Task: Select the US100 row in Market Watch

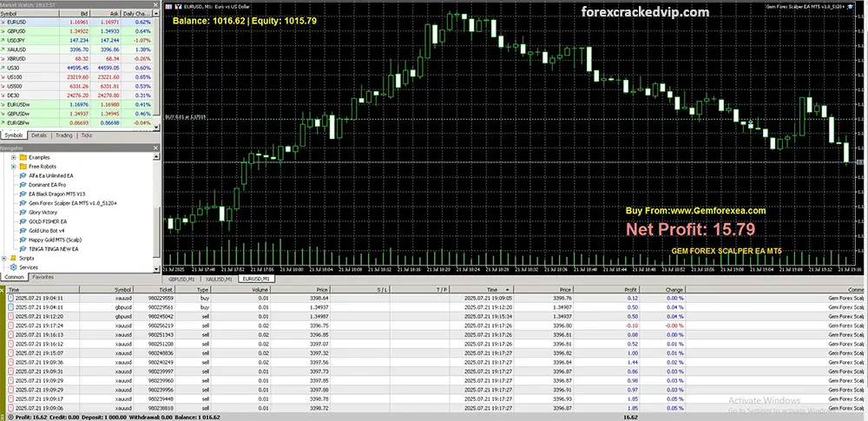Action: tap(76, 77)
